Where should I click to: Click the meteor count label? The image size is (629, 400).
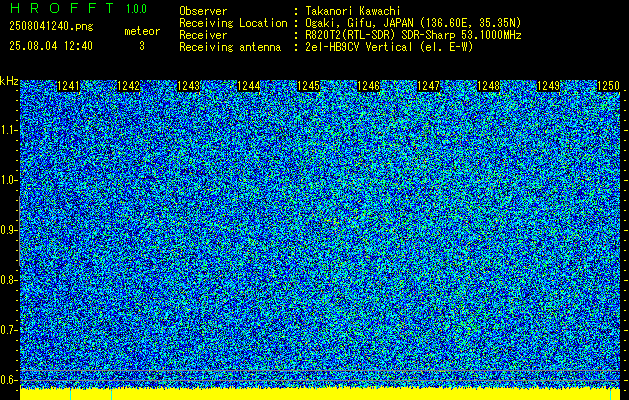coord(142,31)
